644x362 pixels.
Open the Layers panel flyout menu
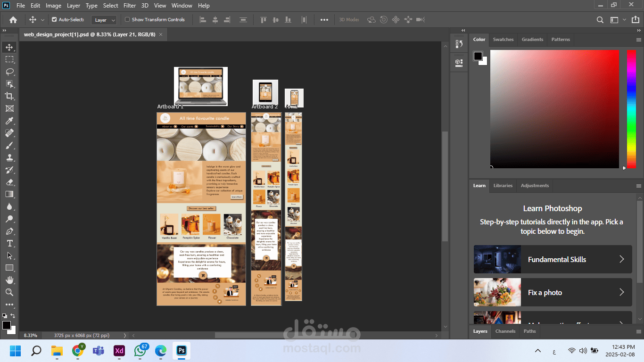639,331
